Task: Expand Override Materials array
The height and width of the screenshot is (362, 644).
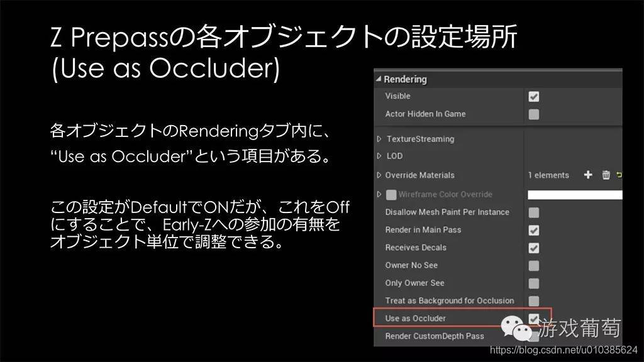Action: (x=379, y=175)
